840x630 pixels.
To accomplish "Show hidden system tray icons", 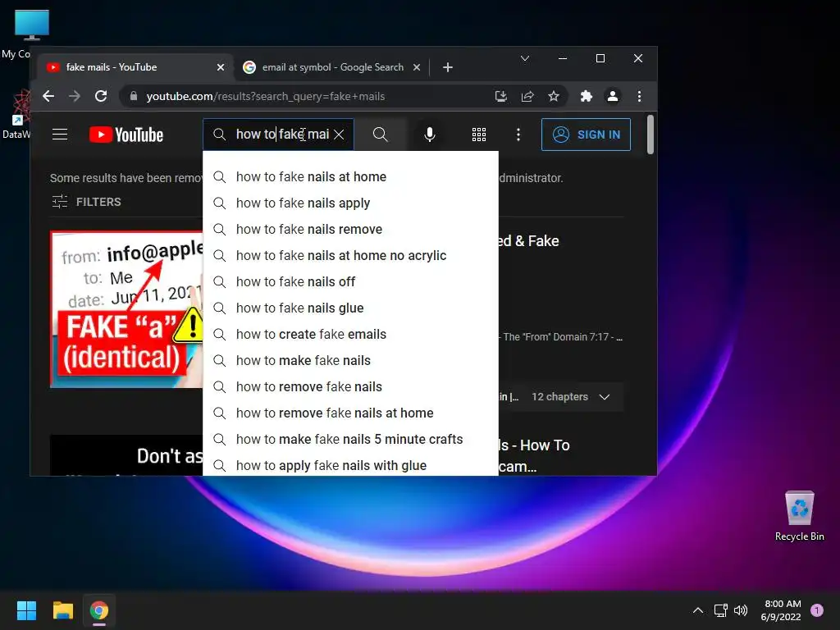I will click(697, 610).
